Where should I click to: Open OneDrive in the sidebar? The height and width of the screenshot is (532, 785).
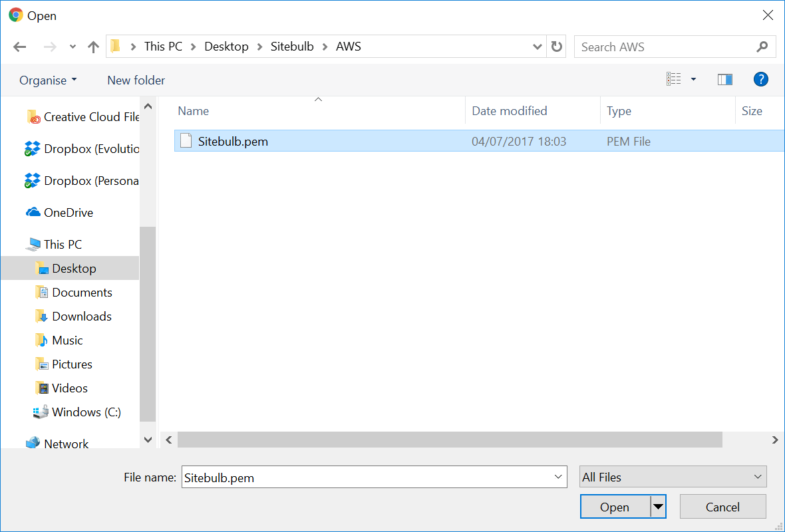(59, 213)
